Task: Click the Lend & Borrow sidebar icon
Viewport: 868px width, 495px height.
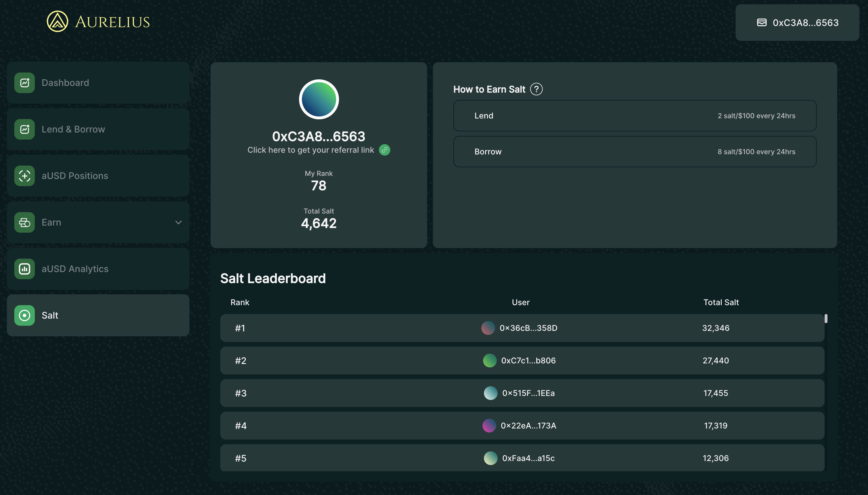Action: point(25,129)
